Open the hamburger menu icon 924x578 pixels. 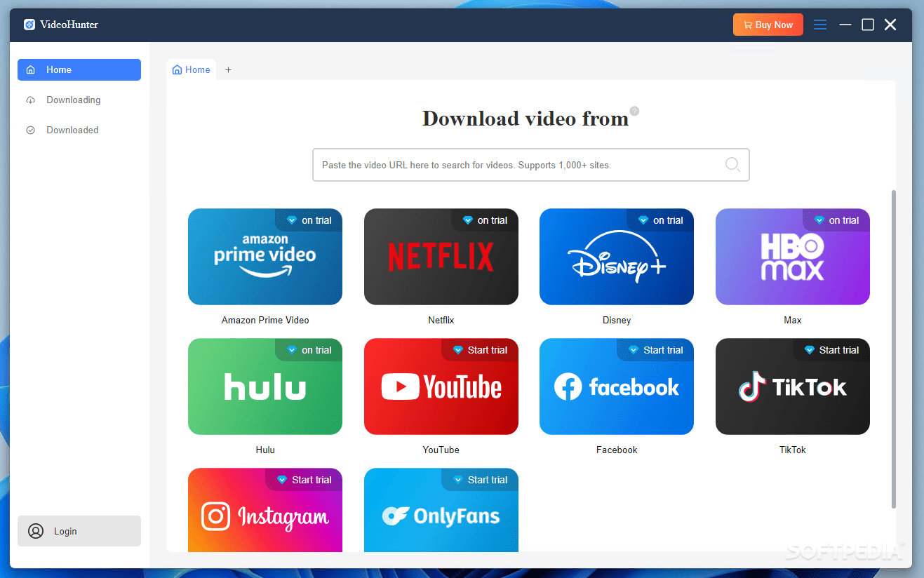(x=820, y=25)
